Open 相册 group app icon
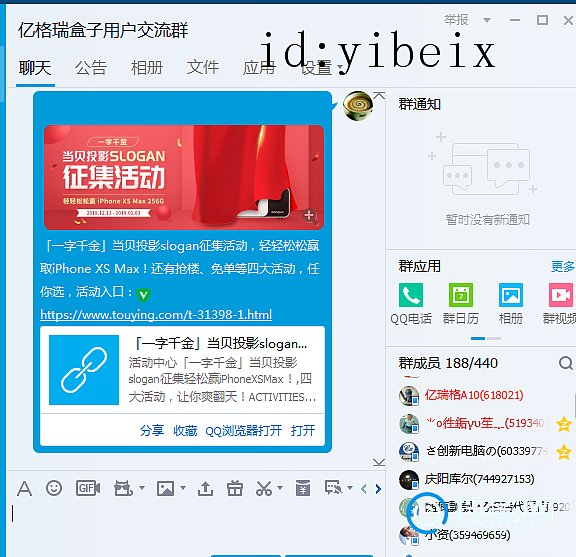Screen dimensions: 576x557 point(511,303)
